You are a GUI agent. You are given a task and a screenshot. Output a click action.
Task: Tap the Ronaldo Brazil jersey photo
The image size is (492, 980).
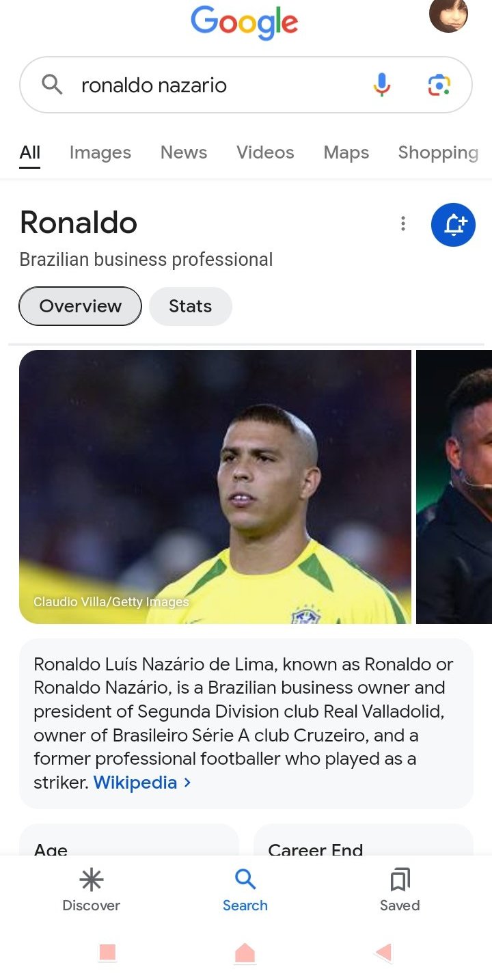(215, 487)
